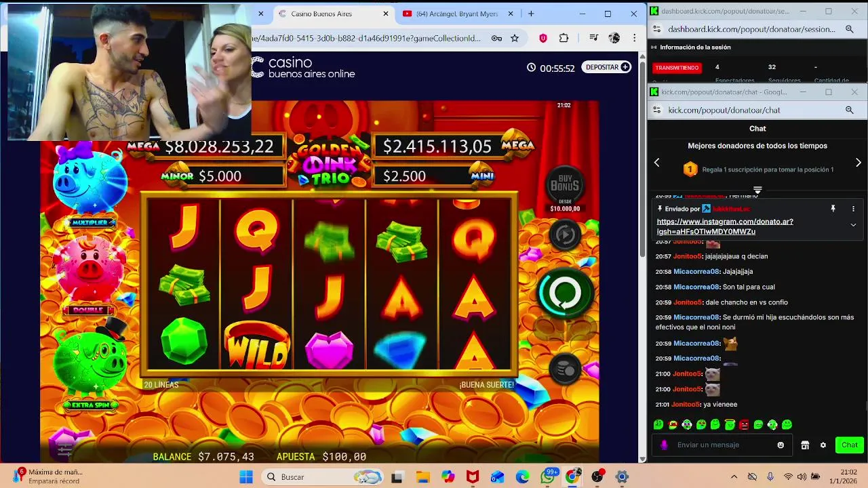Screen dimensions: 868x488
Task: Bookmark this page with the star
Action: (515, 38)
